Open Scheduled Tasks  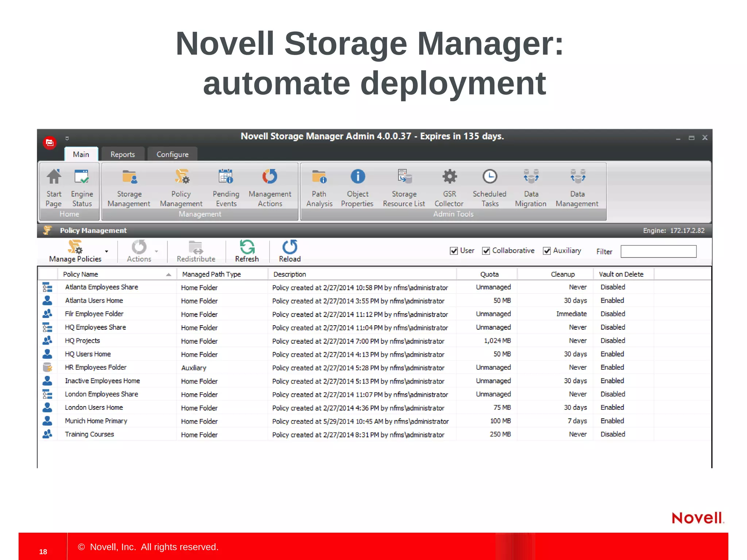[x=489, y=188]
